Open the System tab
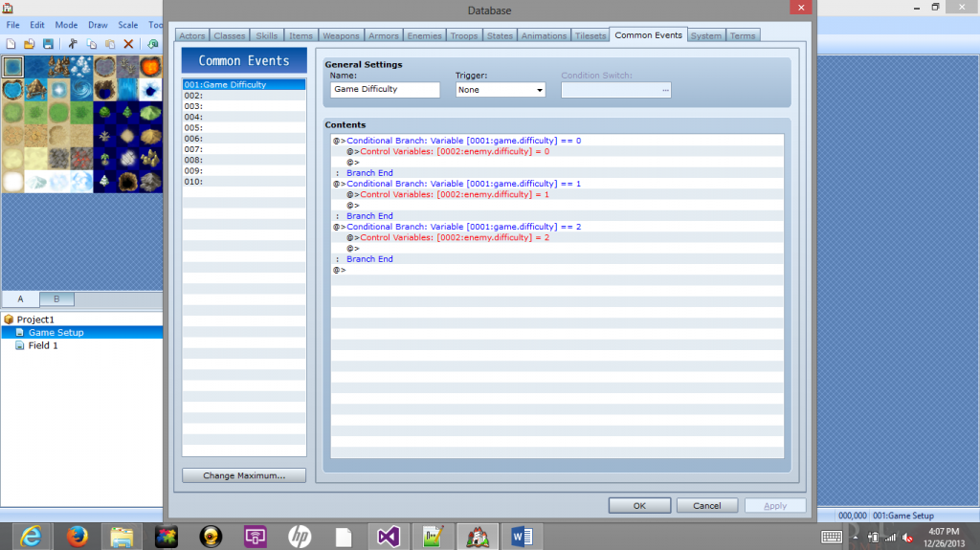The height and width of the screenshot is (550, 980). click(706, 36)
